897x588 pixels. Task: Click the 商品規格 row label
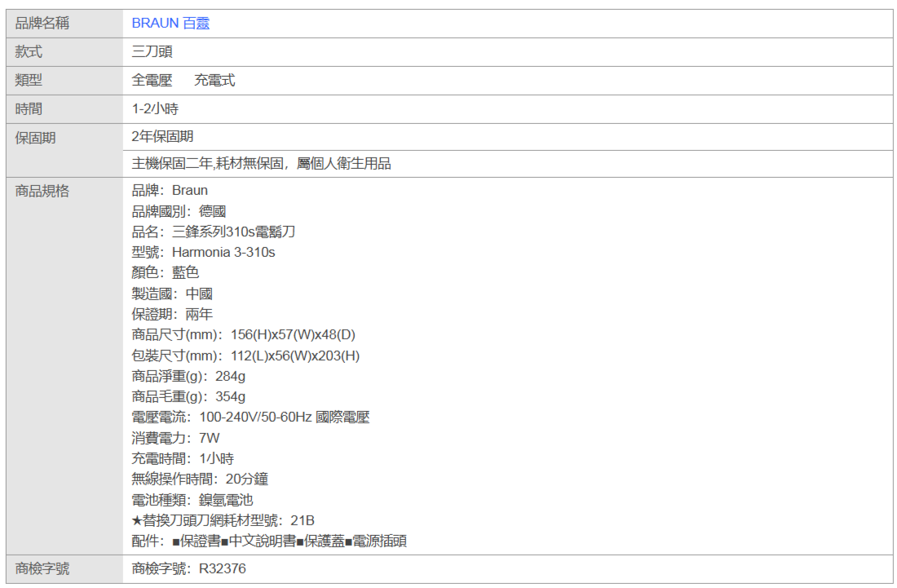click(x=42, y=191)
